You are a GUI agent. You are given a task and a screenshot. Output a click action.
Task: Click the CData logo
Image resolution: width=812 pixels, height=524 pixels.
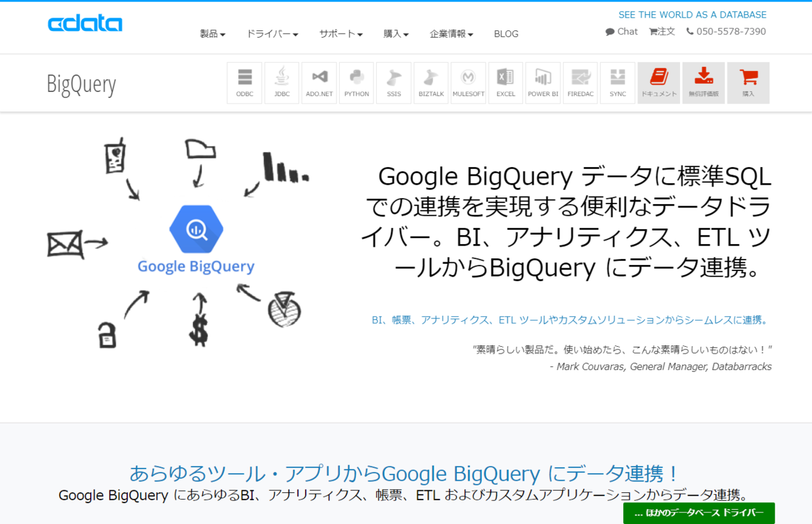tap(85, 24)
